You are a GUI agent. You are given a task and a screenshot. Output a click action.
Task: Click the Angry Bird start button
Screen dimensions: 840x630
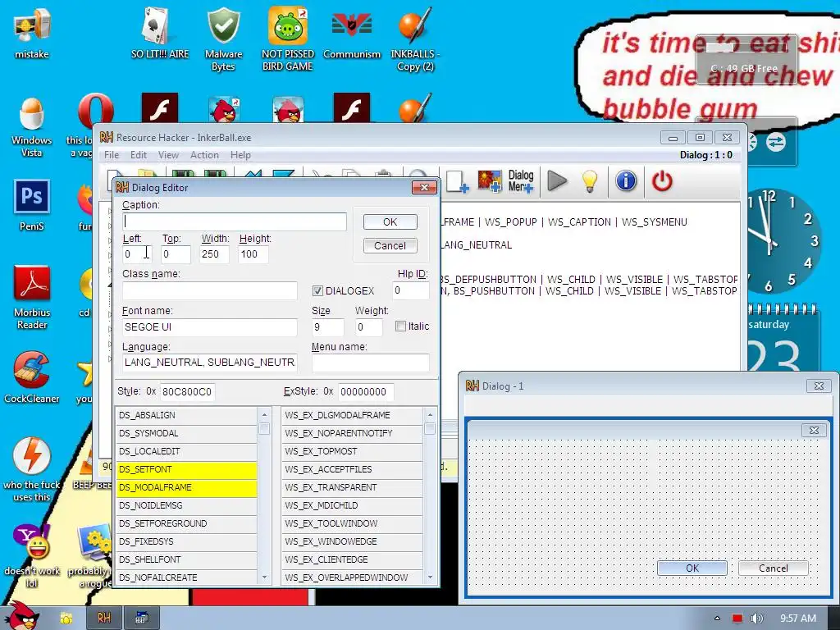click(24, 616)
